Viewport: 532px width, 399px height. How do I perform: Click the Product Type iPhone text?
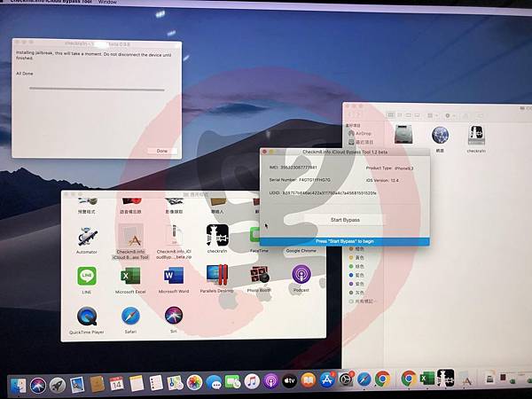(x=389, y=168)
